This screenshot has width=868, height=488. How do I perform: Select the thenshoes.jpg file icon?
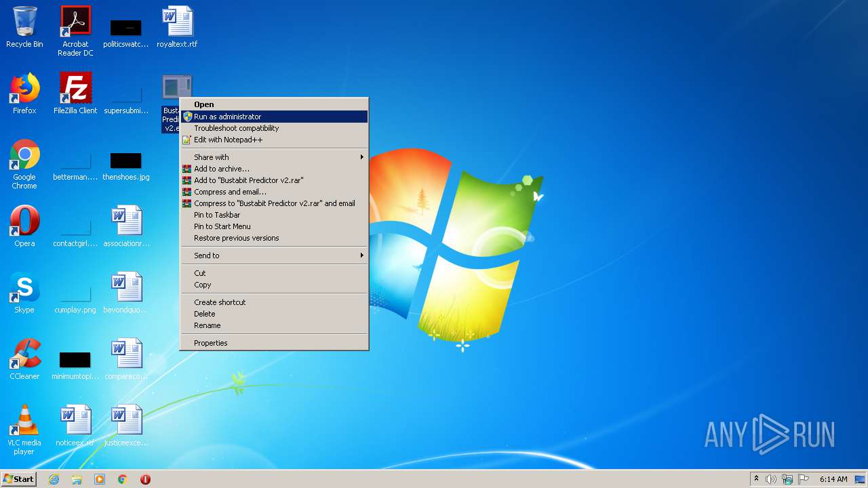(126, 167)
